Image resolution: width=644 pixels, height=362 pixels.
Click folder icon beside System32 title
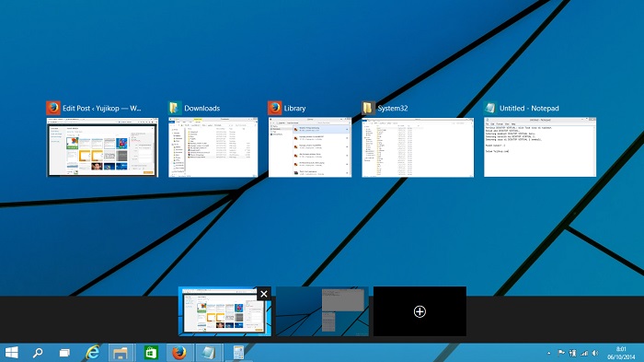[x=368, y=108]
